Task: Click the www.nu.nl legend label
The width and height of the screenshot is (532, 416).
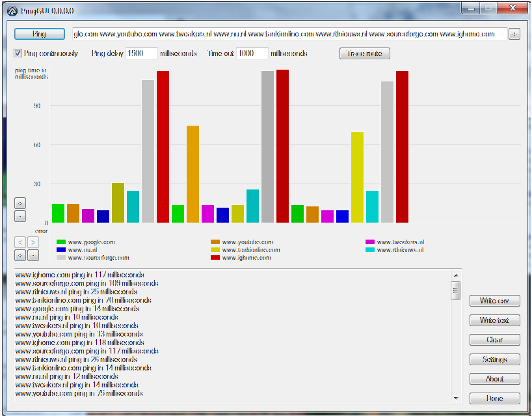Action: pos(83,250)
